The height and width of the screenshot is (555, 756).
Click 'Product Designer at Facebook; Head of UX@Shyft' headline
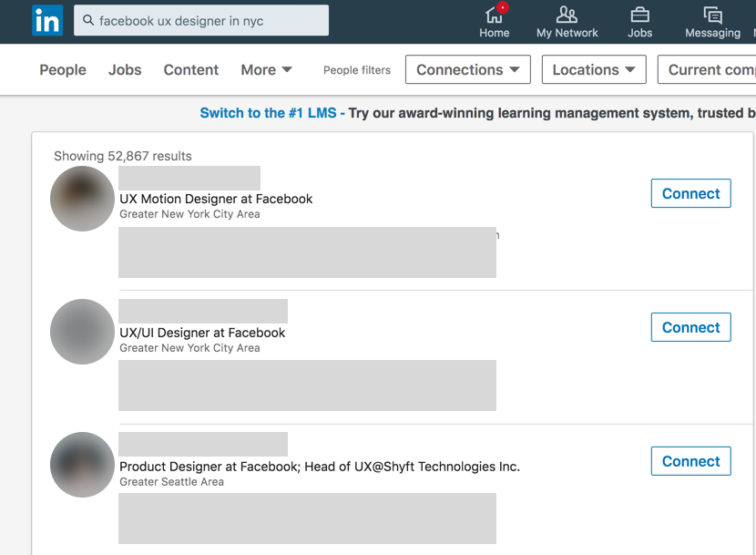pyautogui.click(x=320, y=467)
